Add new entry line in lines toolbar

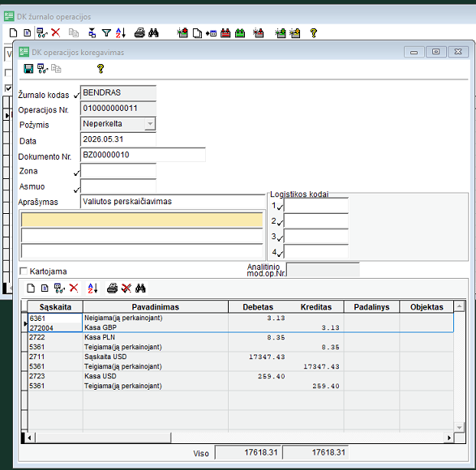tap(31, 288)
